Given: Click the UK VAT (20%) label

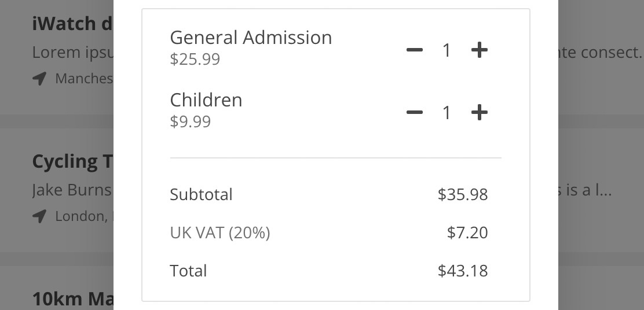Looking at the screenshot, I should coord(220,233).
